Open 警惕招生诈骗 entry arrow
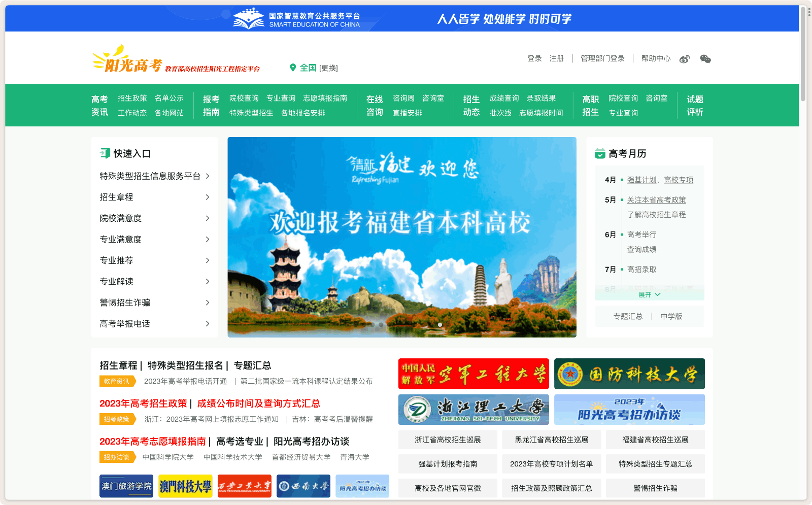812x505 pixels. (208, 302)
